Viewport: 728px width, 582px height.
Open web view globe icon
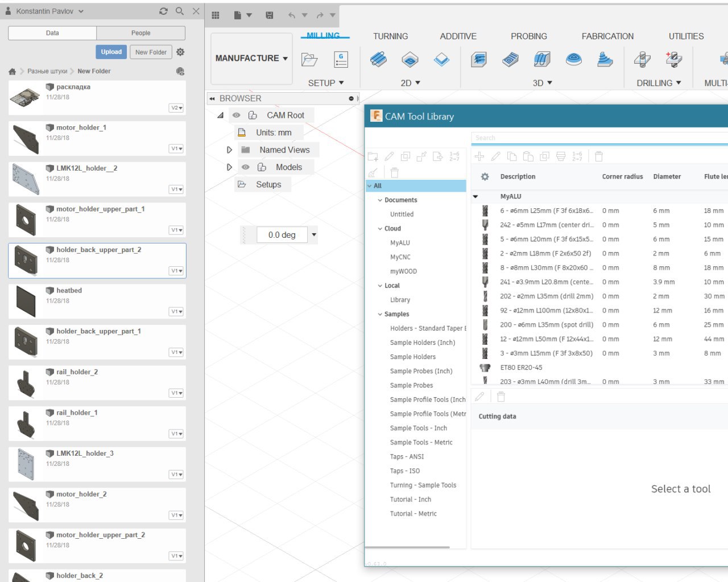tap(180, 71)
